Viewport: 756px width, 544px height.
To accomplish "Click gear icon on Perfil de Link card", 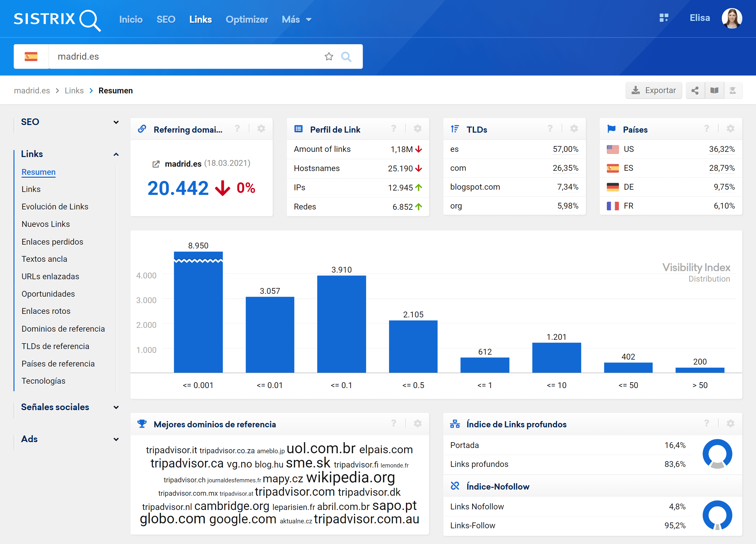I will coord(417,129).
